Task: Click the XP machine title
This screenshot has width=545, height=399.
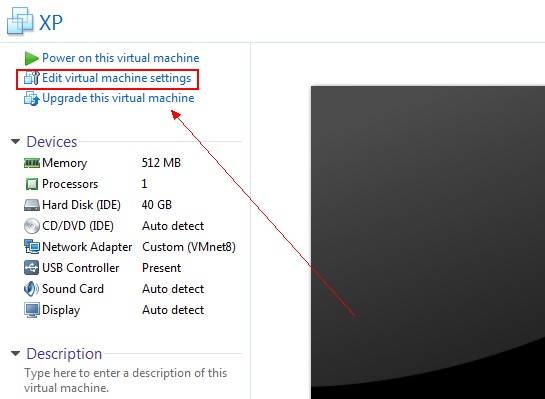Action: tap(51, 23)
